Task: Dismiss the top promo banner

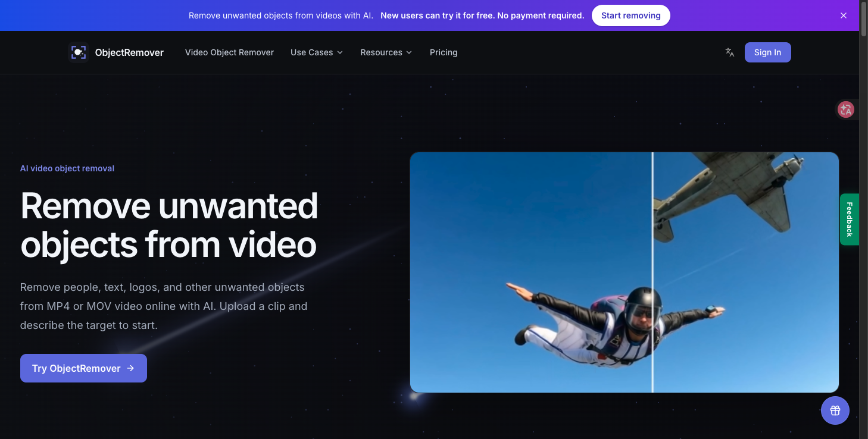Action: click(844, 15)
